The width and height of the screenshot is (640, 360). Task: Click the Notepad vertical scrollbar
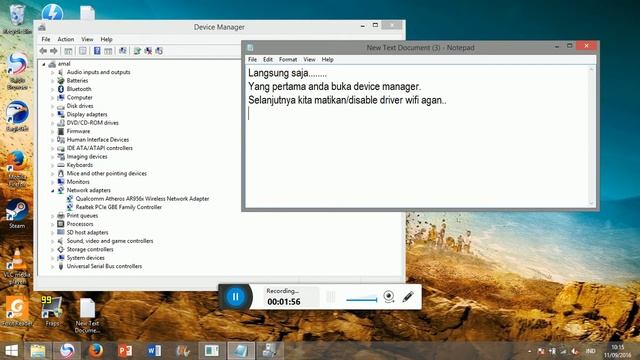[591, 136]
